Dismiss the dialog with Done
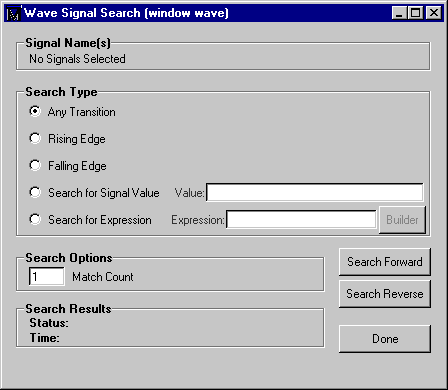This screenshot has height=390, width=448. (385, 339)
